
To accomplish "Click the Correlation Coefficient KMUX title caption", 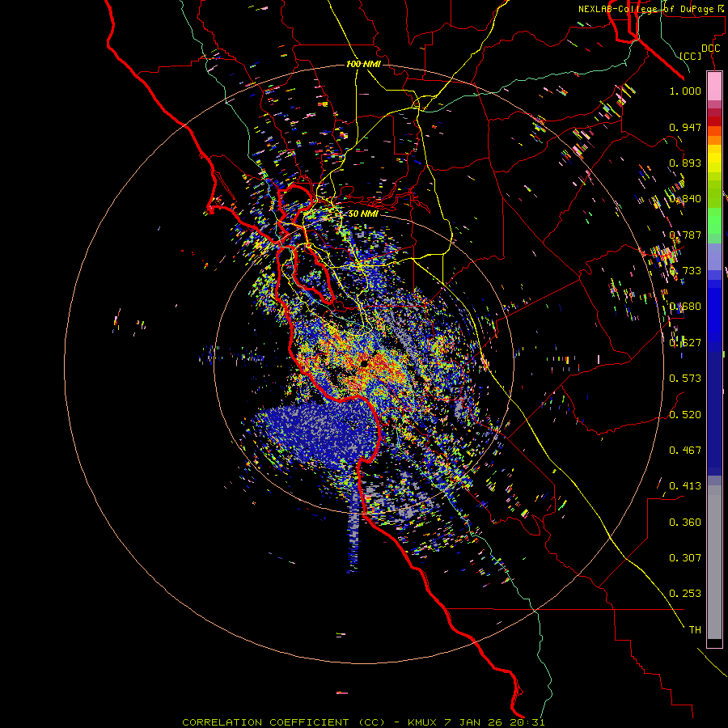I will pyautogui.click(x=363, y=722).
